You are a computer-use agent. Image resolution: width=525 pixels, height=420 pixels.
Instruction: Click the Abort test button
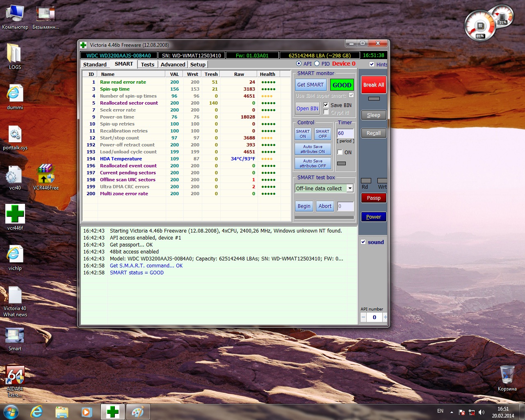tap(325, 206)
